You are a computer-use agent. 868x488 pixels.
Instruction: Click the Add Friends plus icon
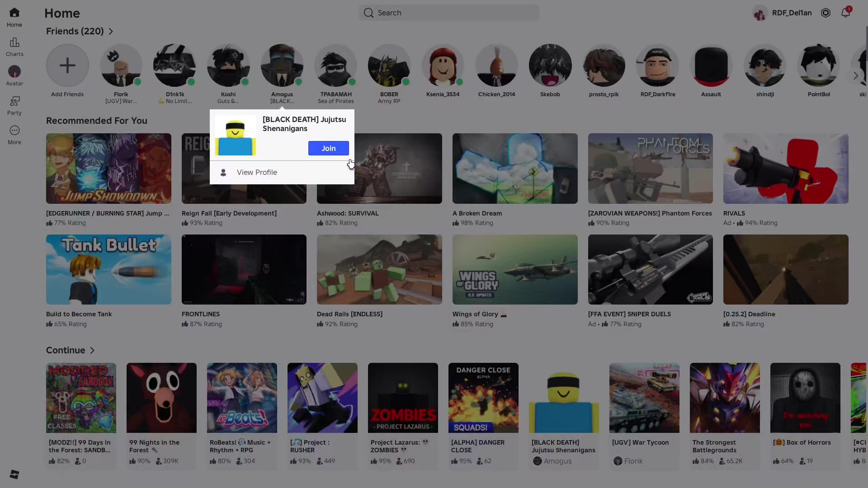click(67, 66)
